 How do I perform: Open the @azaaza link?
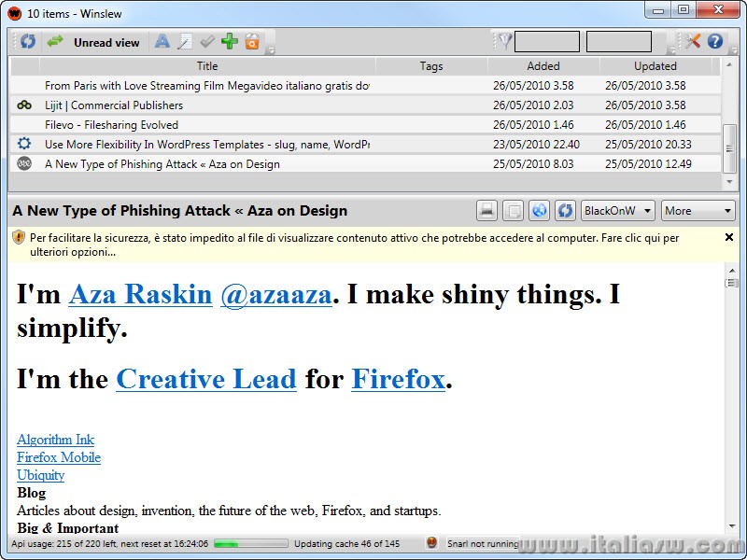[275, 294]
